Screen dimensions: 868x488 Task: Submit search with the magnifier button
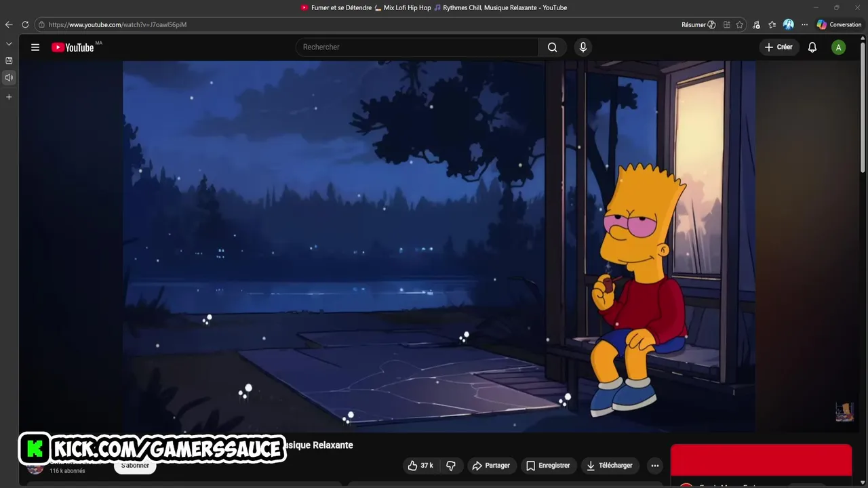point(553,47)
